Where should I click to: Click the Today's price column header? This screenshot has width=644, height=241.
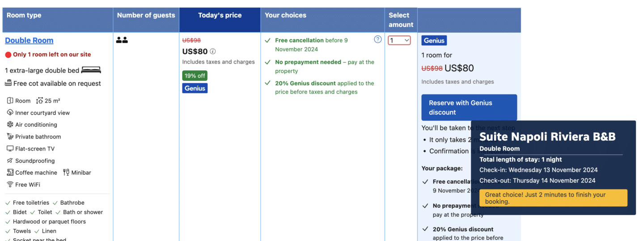pyautogui.click(x=220, y=15)
